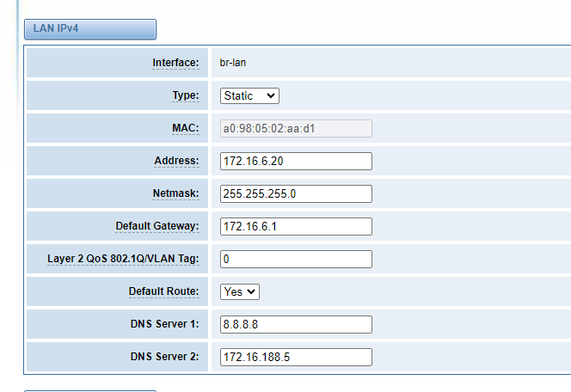Screen dimensions: 571x392
Task: Click the Netmask field with 255.255.255.0
Action: pos(296,193)
